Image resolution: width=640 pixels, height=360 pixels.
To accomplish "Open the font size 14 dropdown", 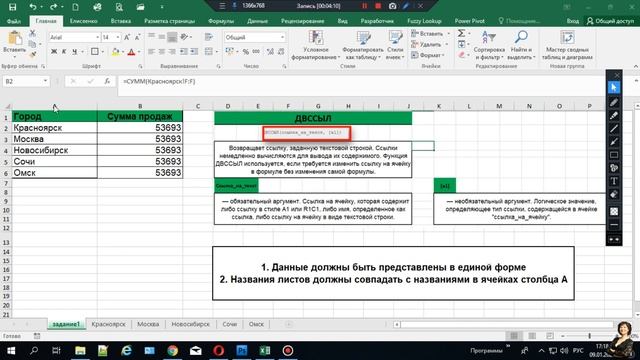I will point(118,37).
